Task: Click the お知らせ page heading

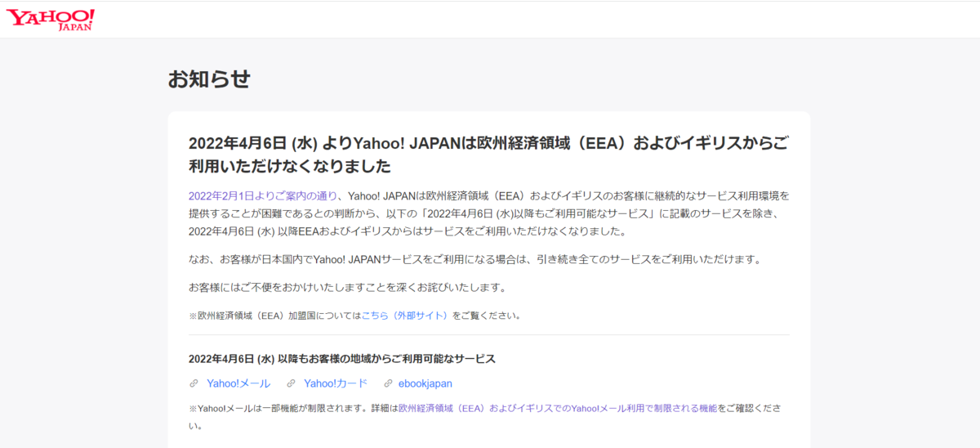Action: (x=209, y=79)
